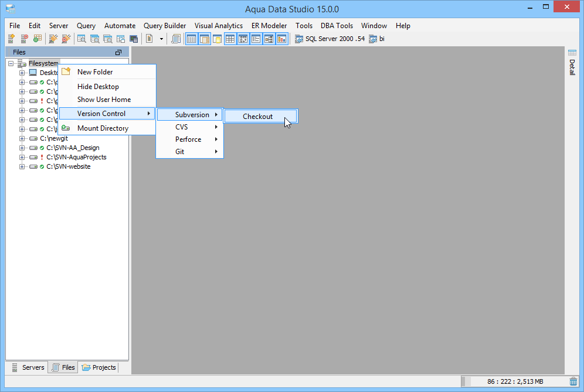Screen dimensions: 584x392
Task: Click the plug icon with red disconnect badge
Action: pyautogui.click(x=66, y=39)
